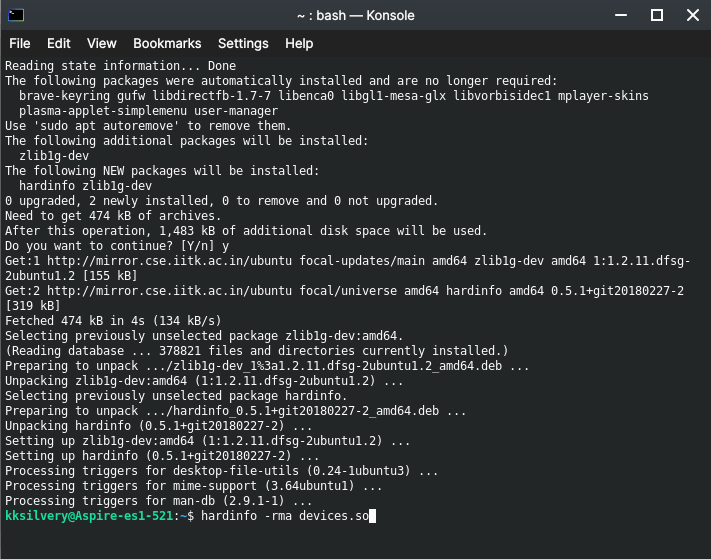The image size is (711, 559).
Task: Click 'hardinfo zlib1g-dev' new packages line
Action: 85,186
